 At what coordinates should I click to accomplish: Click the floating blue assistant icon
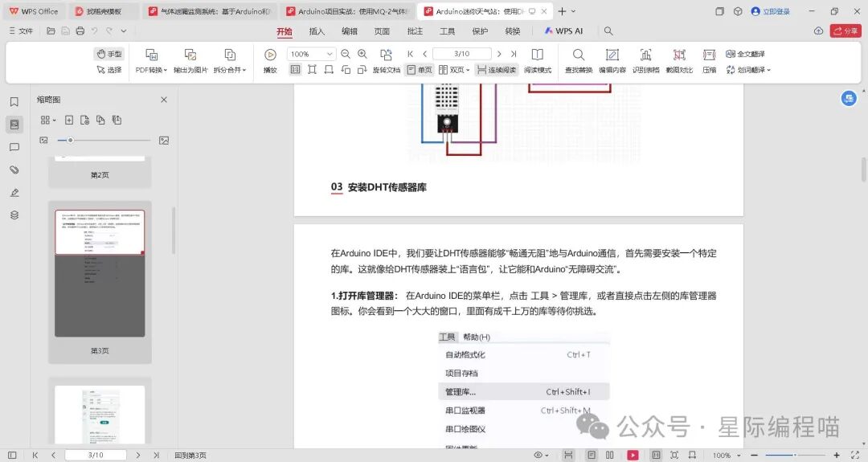point(849,99)
